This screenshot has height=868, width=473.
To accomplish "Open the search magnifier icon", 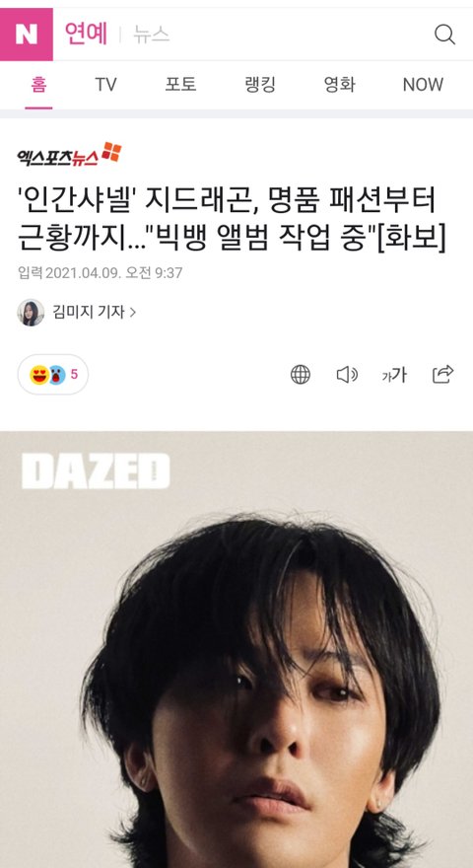I will (444, 35).
